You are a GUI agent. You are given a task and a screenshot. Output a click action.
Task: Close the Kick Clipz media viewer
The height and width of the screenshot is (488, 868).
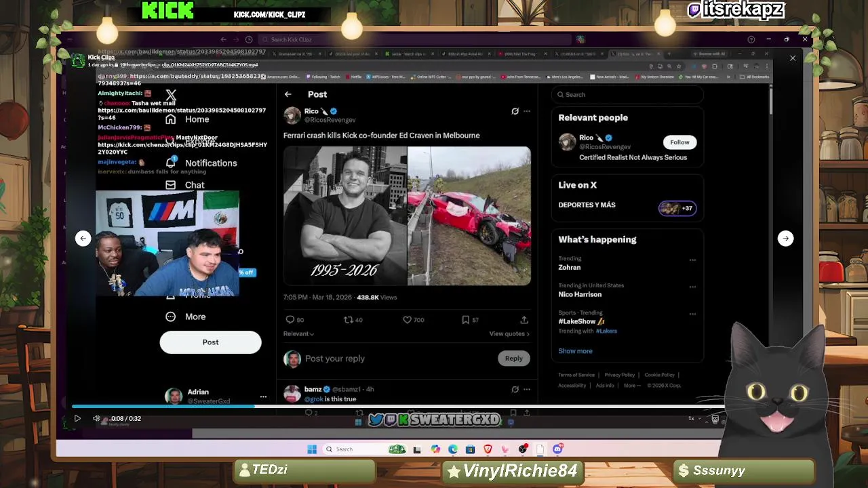tap(793, 58)
